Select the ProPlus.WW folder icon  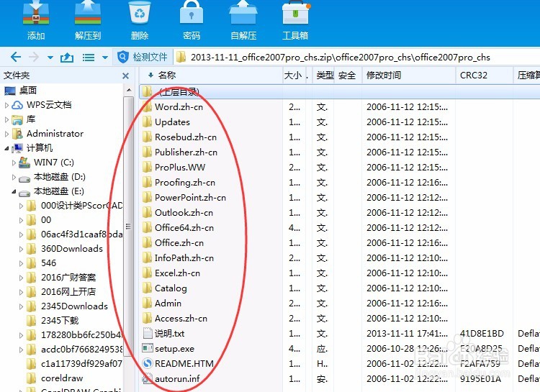[x=147, y=168]
